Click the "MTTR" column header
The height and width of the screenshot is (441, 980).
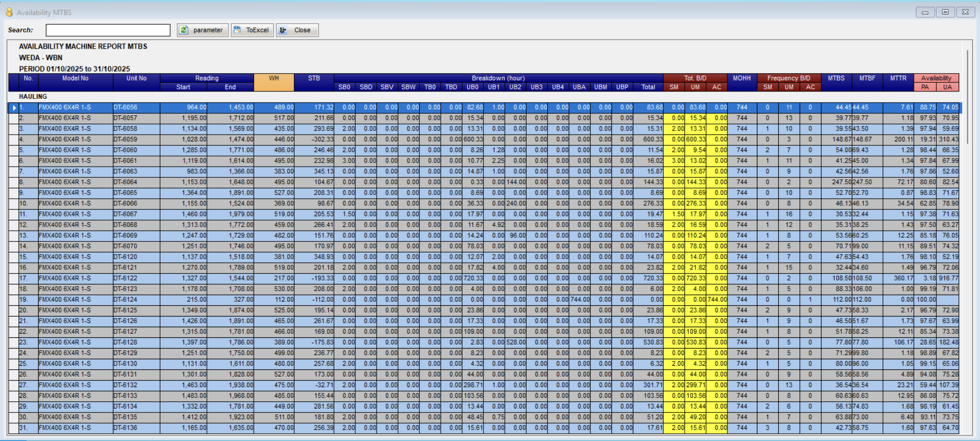(899, 82)
